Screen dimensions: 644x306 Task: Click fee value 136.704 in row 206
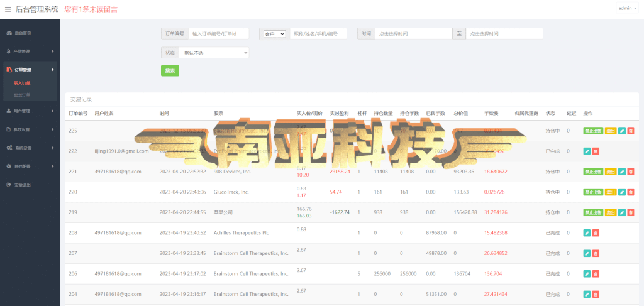click(493, 273)
